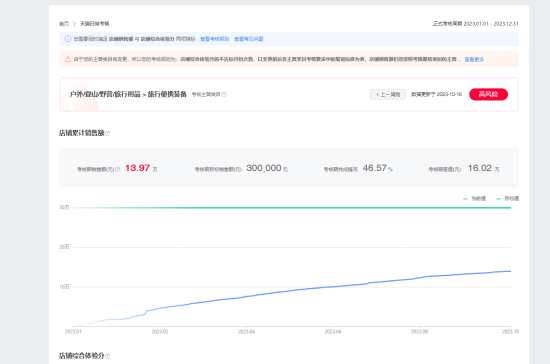Image resolution: width=550 pixels, height=364 pixels.
Task: Click the orange warning triangle icon
Action: pos(68,59)
